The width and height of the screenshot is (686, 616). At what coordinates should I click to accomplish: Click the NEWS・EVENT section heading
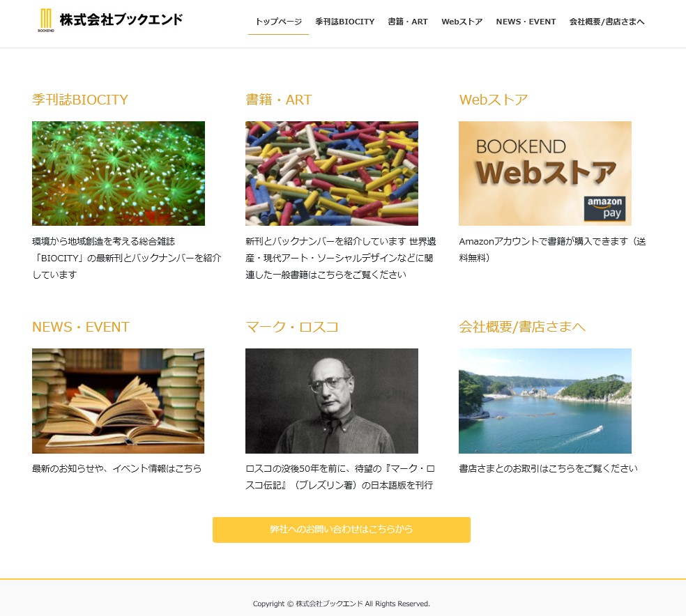81,327
